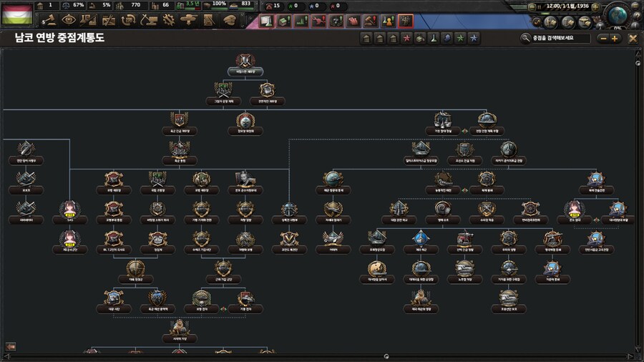
Task: Select the SAS focus with girl portrait
Action: click(70, 208)
